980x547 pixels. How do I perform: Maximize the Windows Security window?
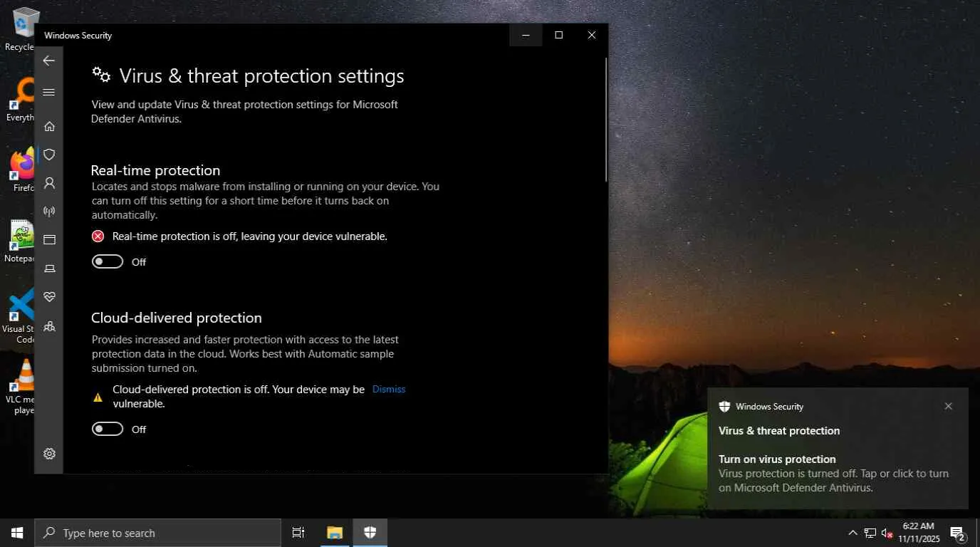coord(558,35)
